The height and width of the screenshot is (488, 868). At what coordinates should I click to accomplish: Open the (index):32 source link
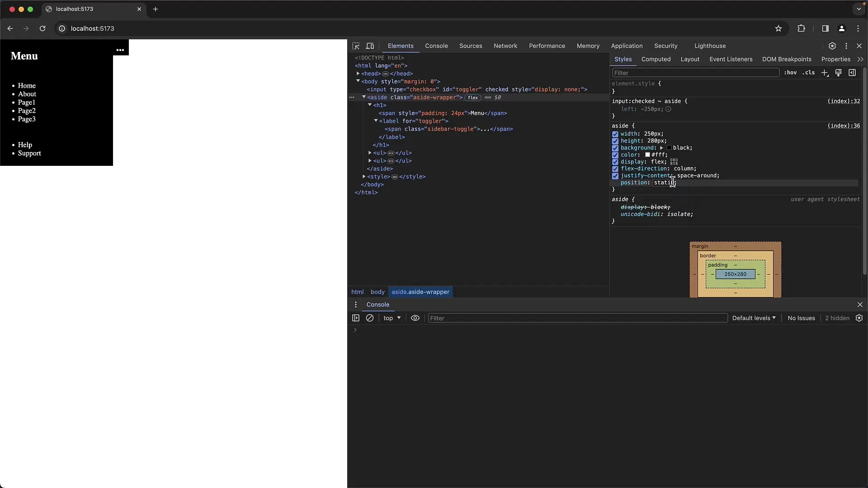click(844, 101)
